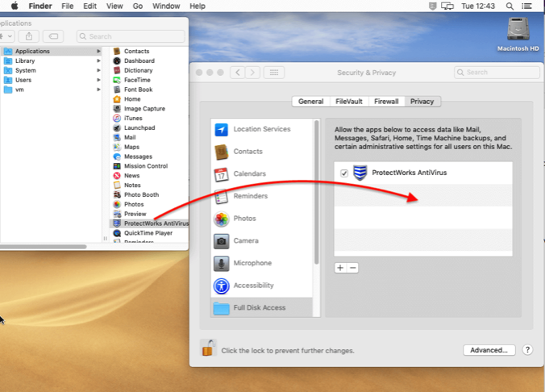Select Microphone icon in privacy list
This screenshot has width=545, height=392.
[x=222, y=263]
